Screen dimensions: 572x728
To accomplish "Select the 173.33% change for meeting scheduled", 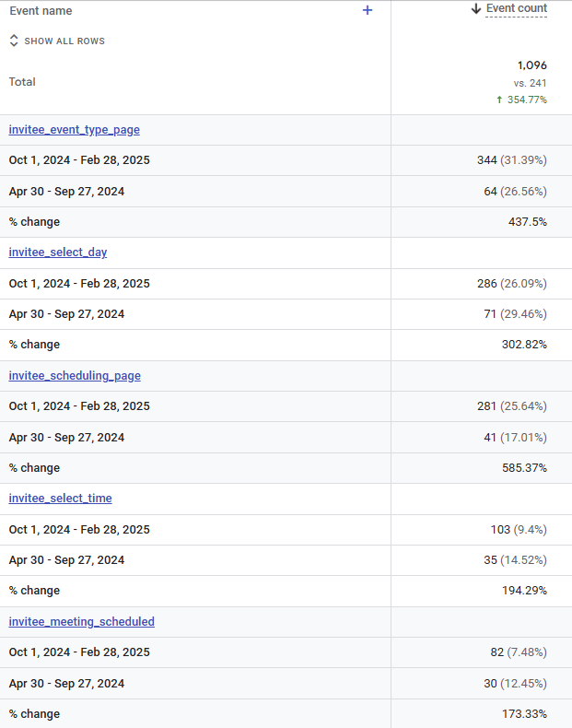I will 524,713.
